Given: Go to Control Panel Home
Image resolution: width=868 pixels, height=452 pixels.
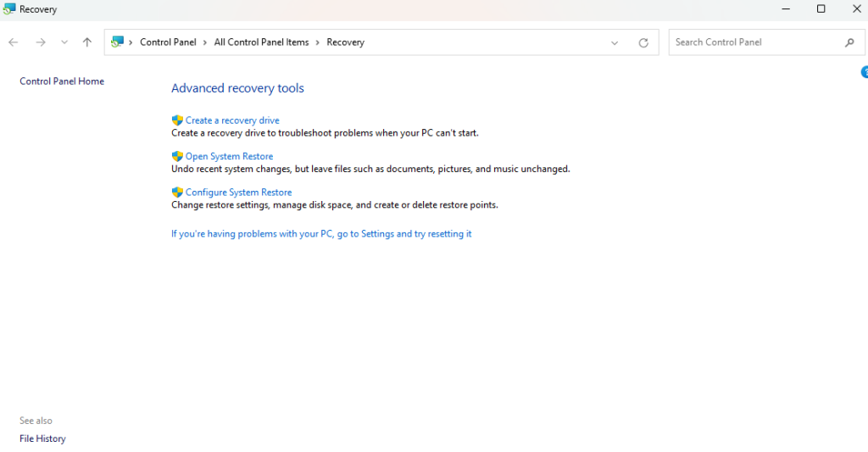Looking at the screenshot, I should (x=62, y=81).
